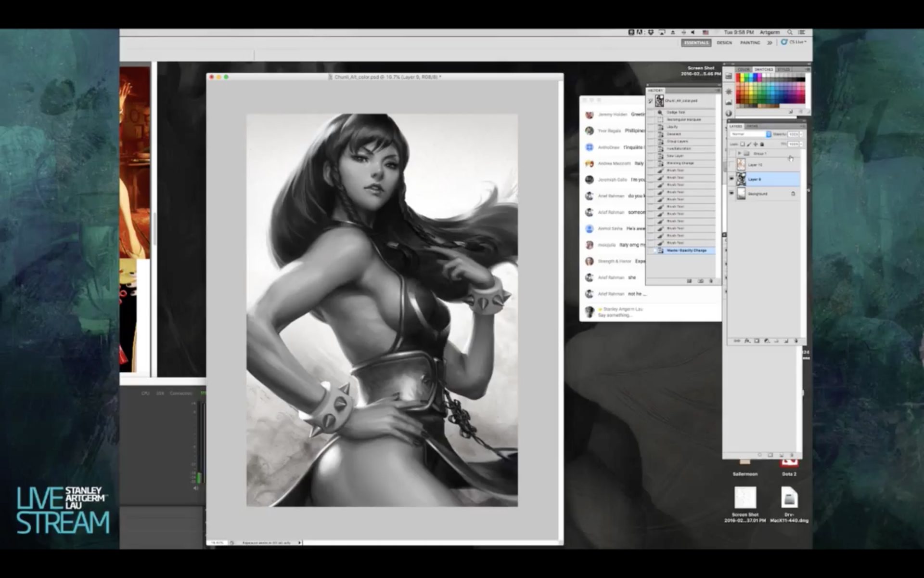Open the Styles panel tab
This screenshot has height=578, width=924.
783,69
